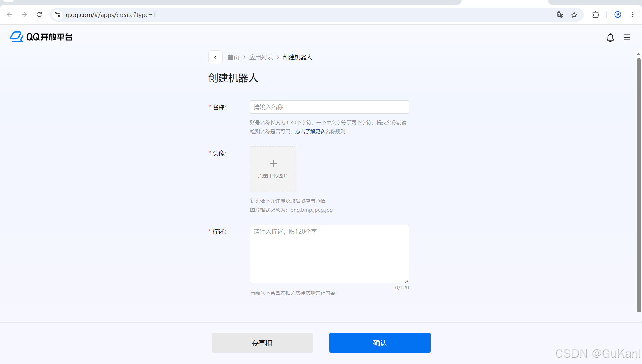
Task: Open the hamburger menu at top right
Action: coord(627,37)
